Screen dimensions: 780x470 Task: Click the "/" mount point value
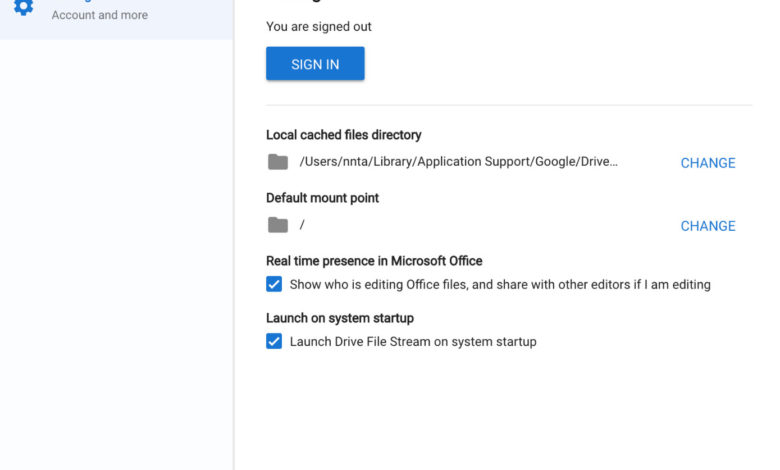302,225
